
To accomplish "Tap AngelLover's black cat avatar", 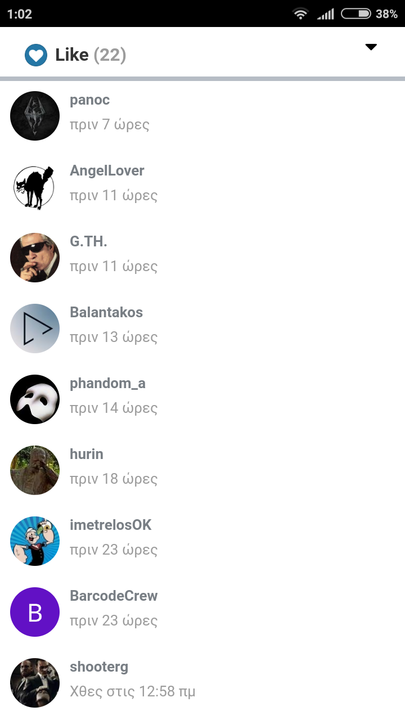I will (x=35, y=186).
